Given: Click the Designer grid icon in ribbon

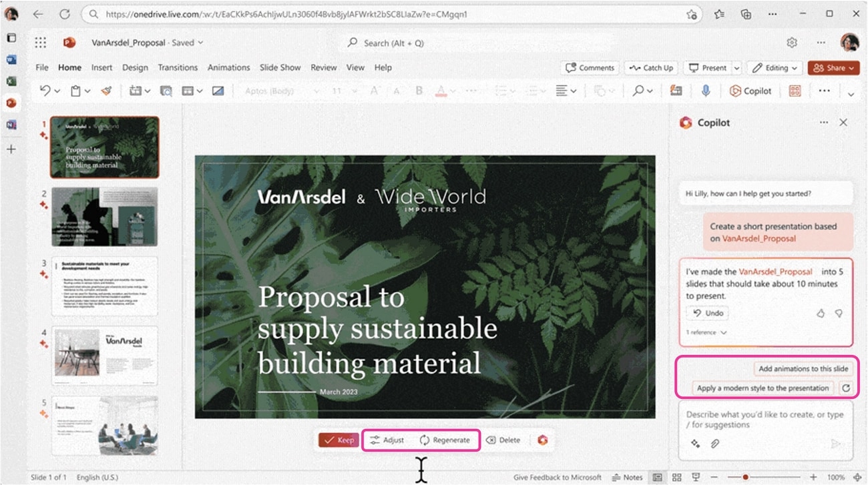Looking at the screenshot, I should 795,91.
